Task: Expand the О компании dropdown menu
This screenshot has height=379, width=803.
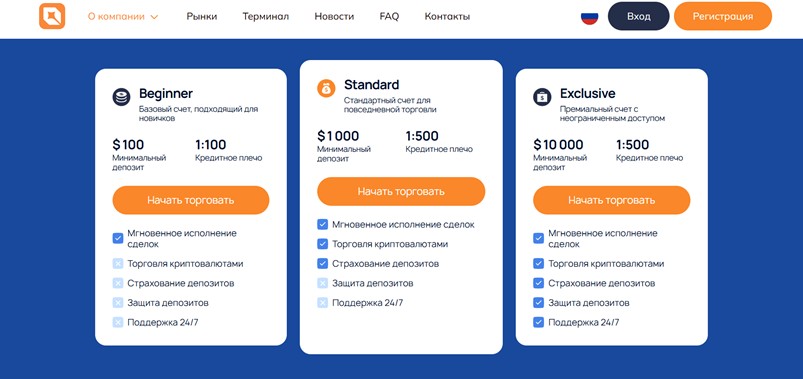Action: pos(123,16)
